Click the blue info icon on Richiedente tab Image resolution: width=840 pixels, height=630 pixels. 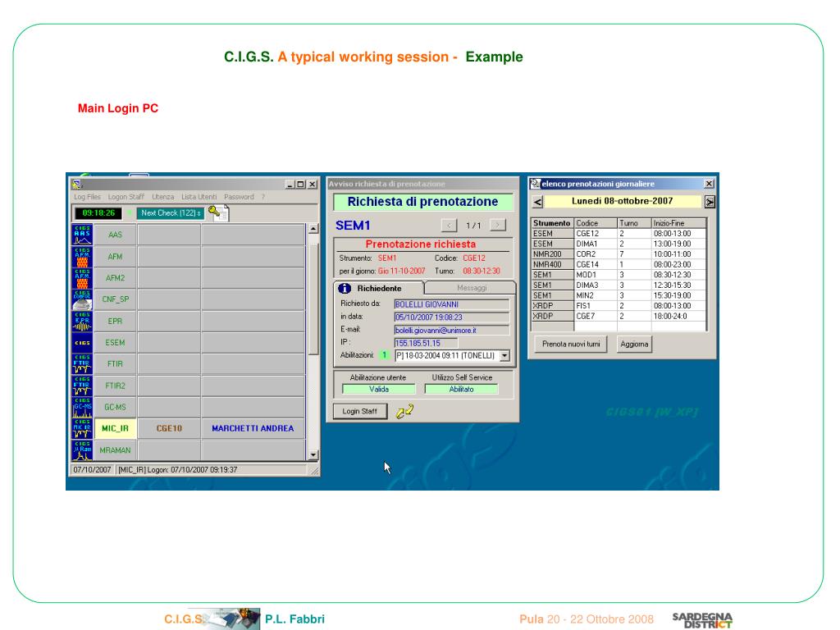(x=344, y=288)
